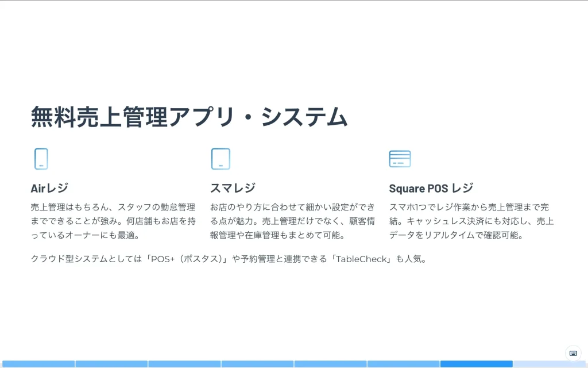588x368 pixels.
Task: Click the paragraph starting お店のやり方に合わせて
Action: coord(292,221)
